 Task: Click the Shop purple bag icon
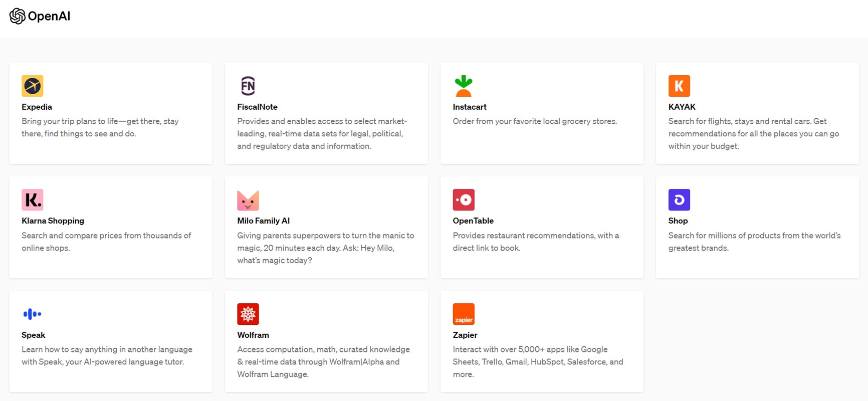click(679, 200)
